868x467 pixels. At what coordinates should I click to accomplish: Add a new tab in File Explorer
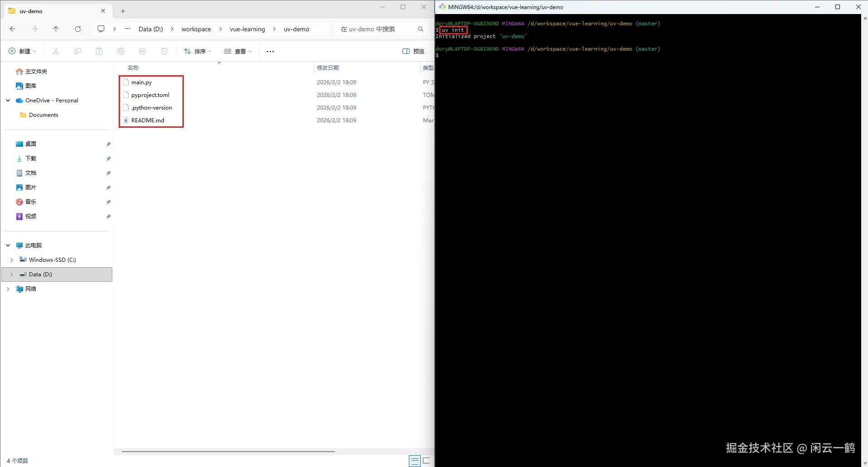(x=123, y=11)
